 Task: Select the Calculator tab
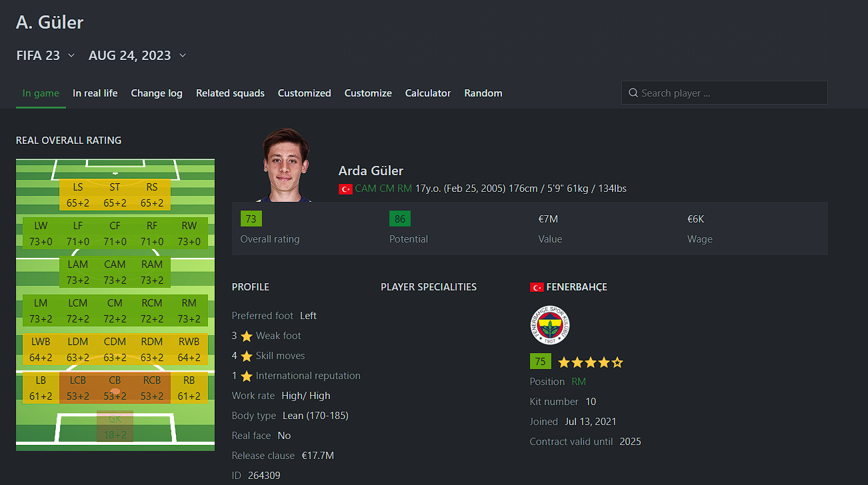click(428, 93)
